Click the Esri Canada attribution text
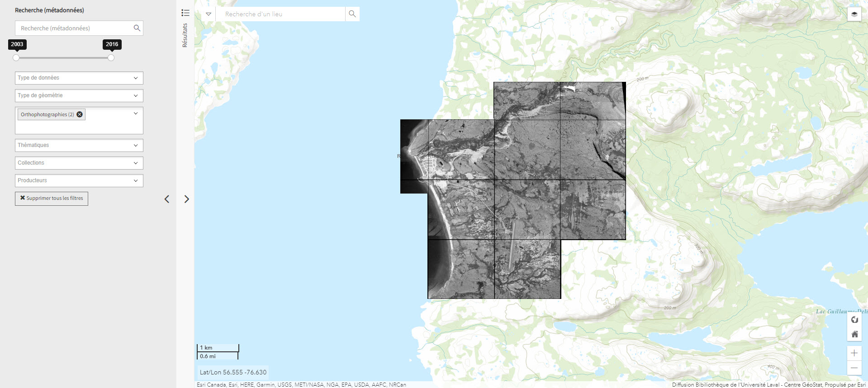The height and width of the screenshot is (388, 868). point(301,385)
